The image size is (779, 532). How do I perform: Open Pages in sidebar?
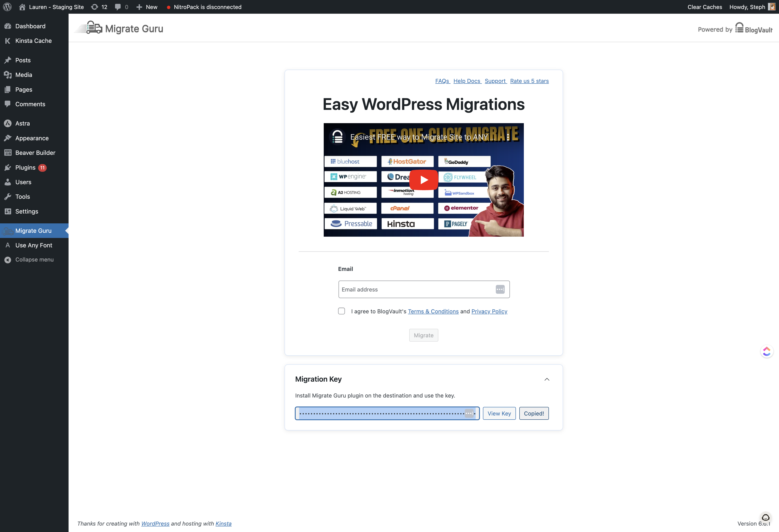point(34,90)
